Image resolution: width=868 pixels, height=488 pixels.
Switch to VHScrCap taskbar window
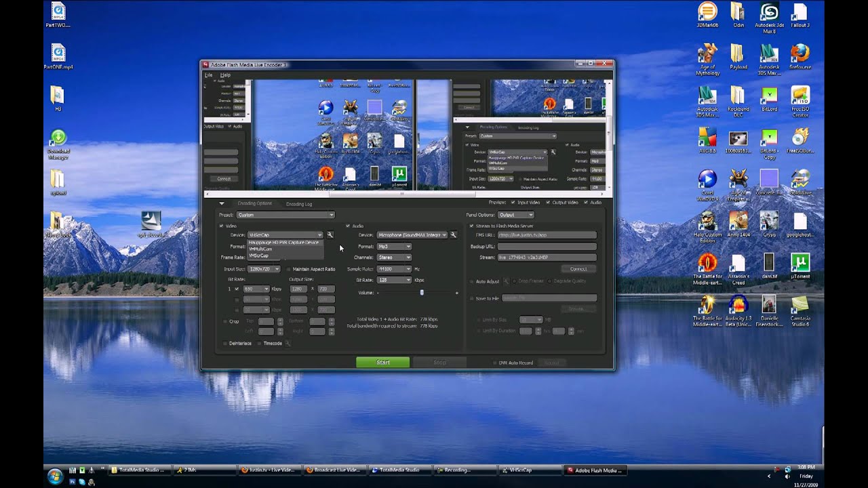tap(529, 470)
